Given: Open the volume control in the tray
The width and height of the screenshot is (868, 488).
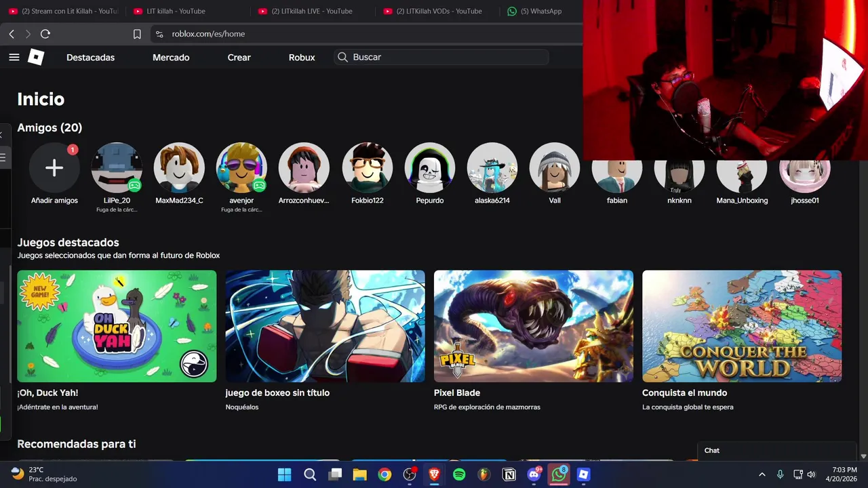Looking at the screenshot, I should coord(811,474).
